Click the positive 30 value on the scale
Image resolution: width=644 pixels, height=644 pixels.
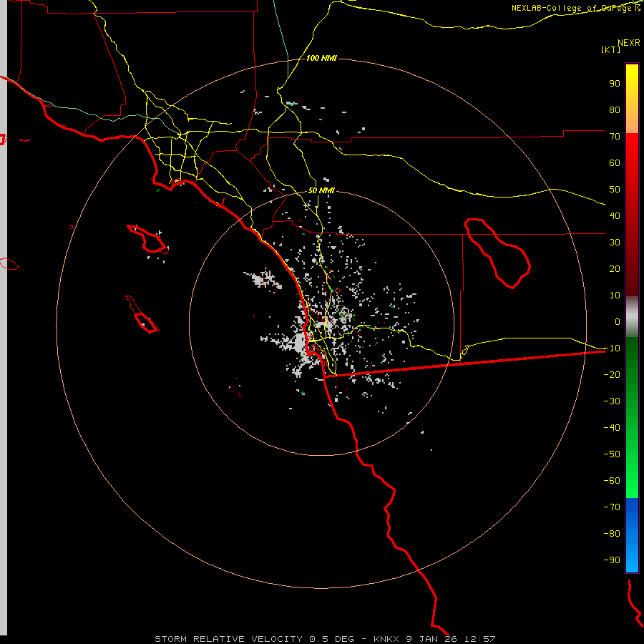coord(615,243)
